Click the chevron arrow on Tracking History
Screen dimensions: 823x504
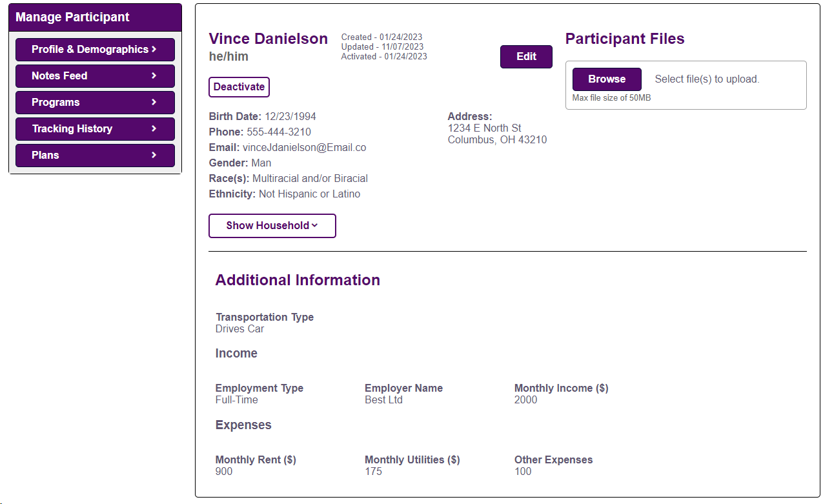click(x=154, y=128)
